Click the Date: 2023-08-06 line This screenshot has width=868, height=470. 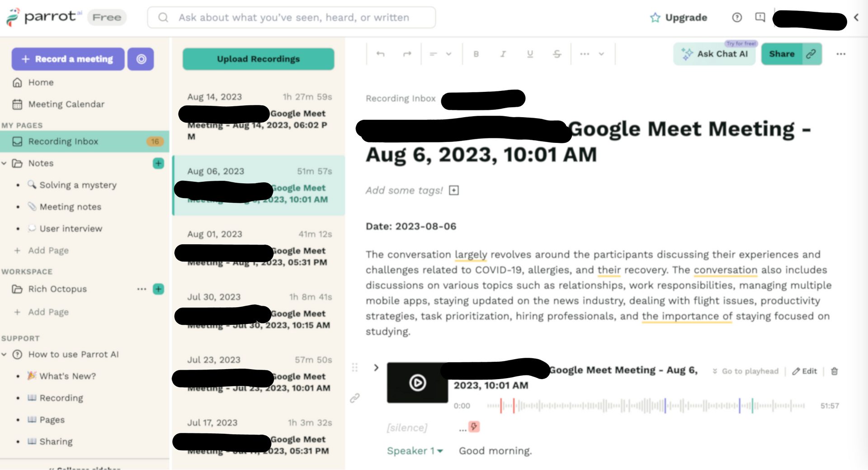click(411, 226)
